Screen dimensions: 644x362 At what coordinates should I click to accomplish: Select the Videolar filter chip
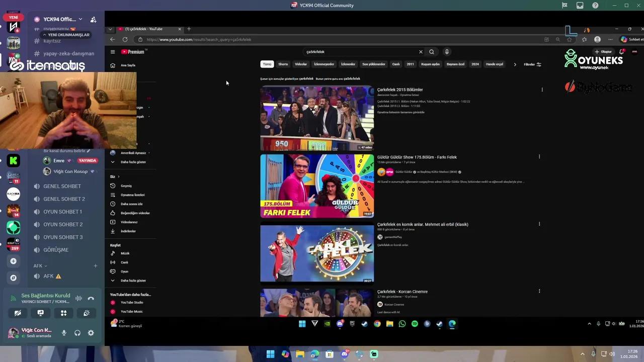(301, 64)
